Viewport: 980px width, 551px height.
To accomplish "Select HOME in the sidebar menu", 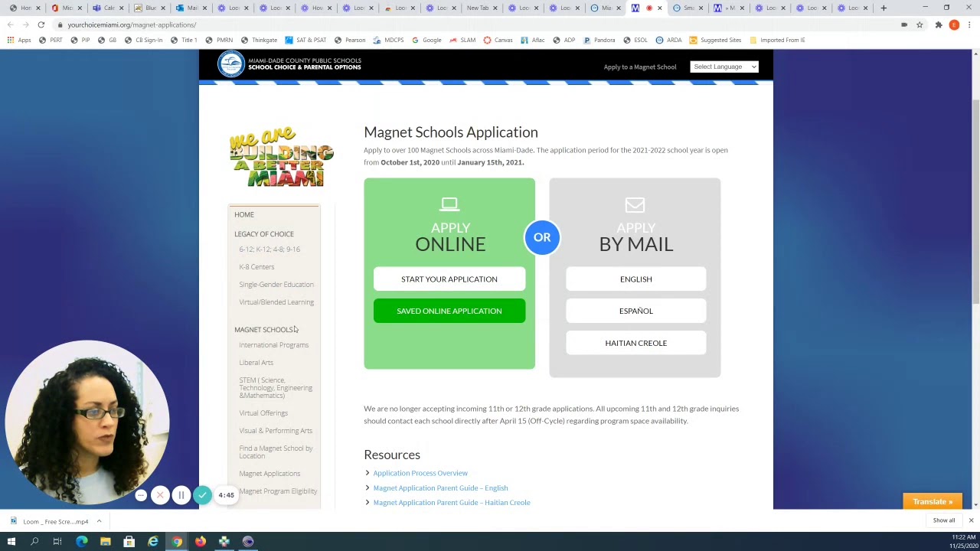I will 244,214.
